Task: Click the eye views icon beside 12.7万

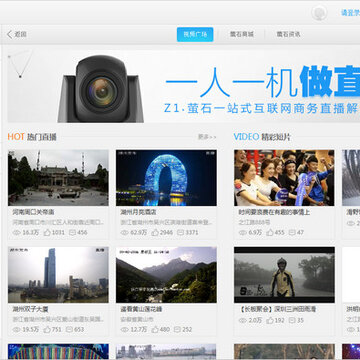Action: (x=125, y=330)
